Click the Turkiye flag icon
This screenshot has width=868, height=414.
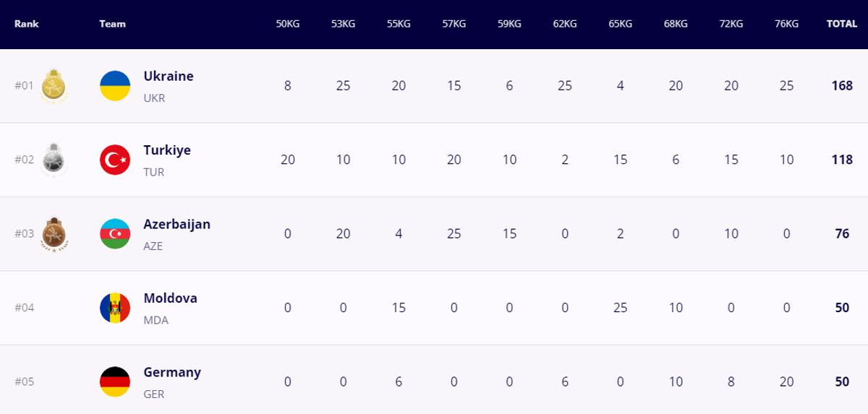pyautogui.click(x=115, y=160)
